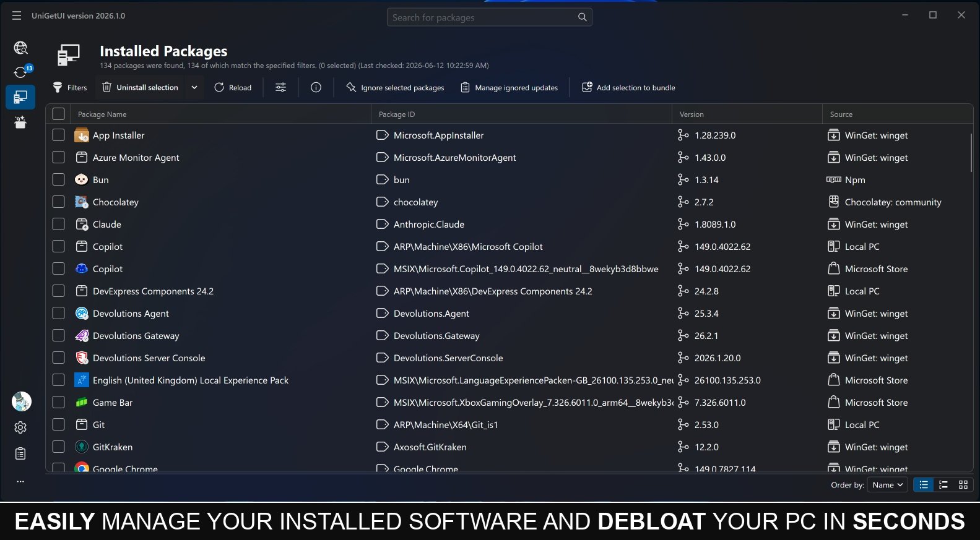Click the search magnifier icon
This screenshot has width=980, height=540.
point(582,17)
